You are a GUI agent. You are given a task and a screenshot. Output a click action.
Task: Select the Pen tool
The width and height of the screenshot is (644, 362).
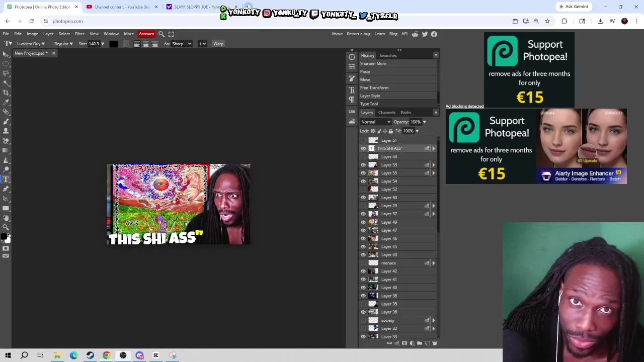6,189
